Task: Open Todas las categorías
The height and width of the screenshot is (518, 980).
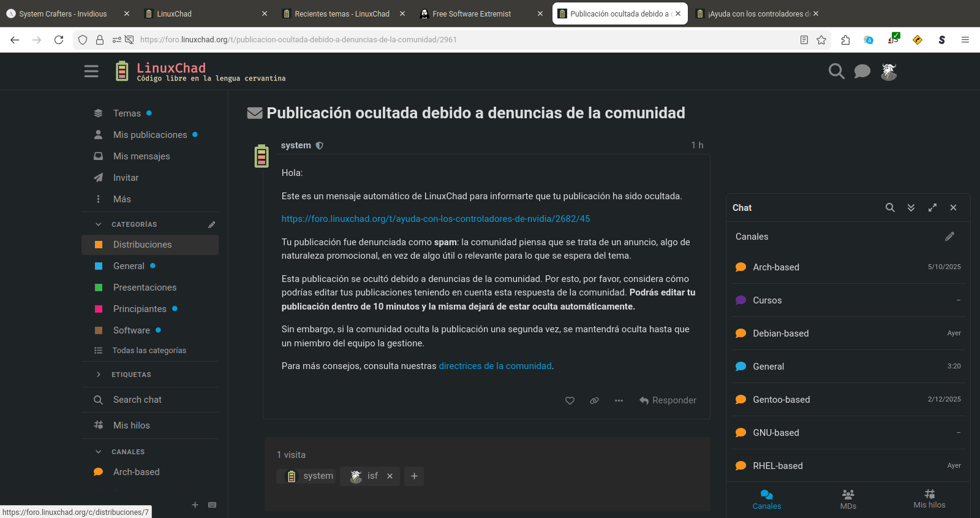Action: pos(150,351)
